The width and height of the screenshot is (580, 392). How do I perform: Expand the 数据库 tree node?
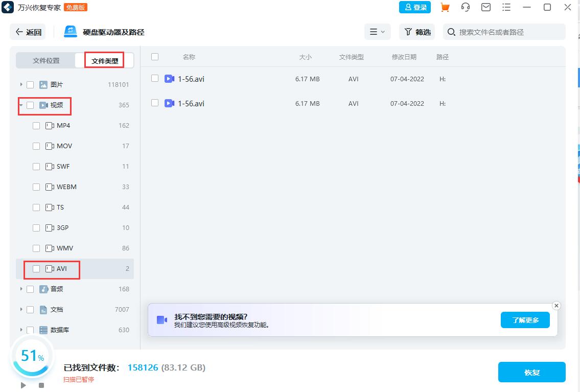click(x=21, y=330)
